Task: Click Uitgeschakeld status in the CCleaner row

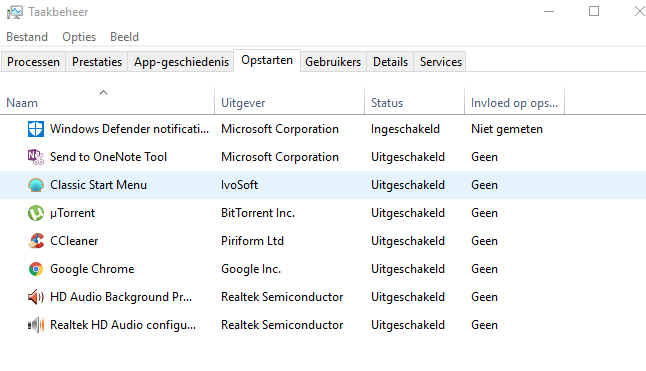Action: click(408, 241)
